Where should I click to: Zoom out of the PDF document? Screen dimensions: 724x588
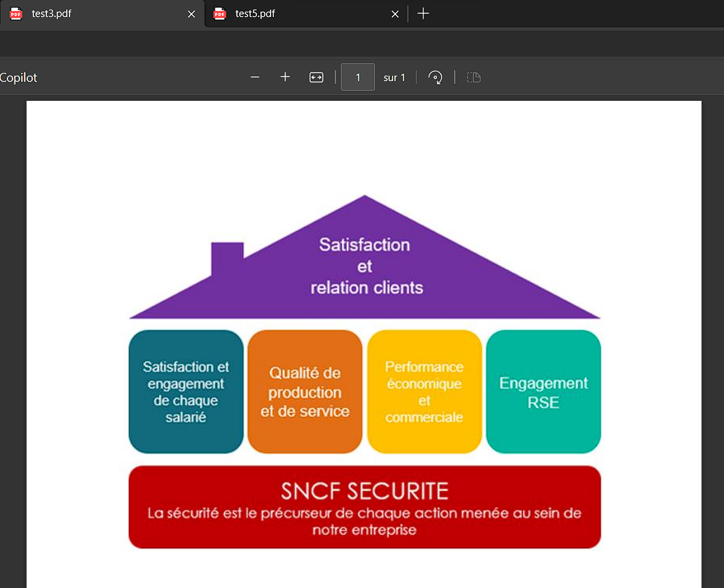click(255, 77)
